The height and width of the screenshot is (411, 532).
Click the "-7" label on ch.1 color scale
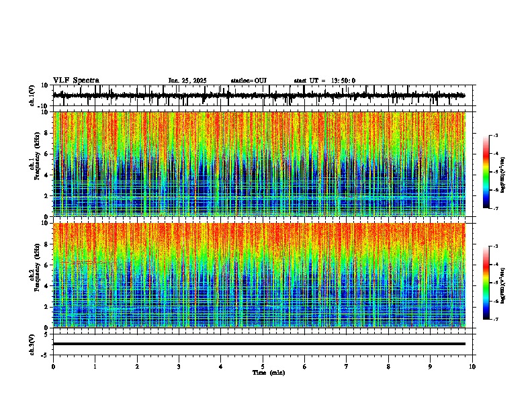[496, 208]
